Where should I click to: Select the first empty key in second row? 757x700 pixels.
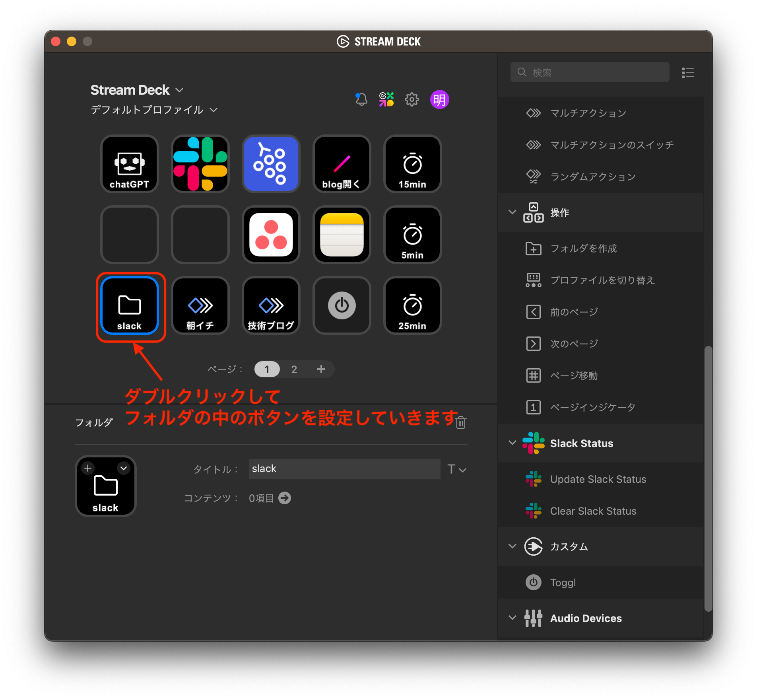(130, 235)
